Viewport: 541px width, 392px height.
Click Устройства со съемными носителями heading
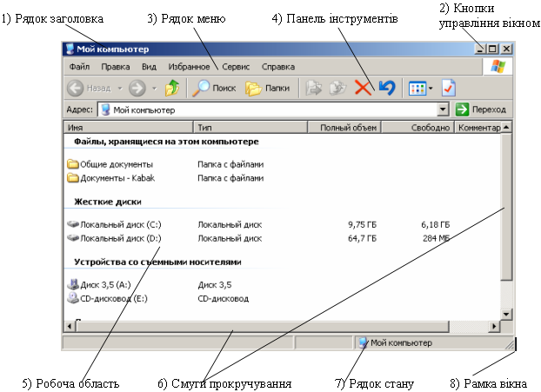pyautogui.click(x=157, y=262)
